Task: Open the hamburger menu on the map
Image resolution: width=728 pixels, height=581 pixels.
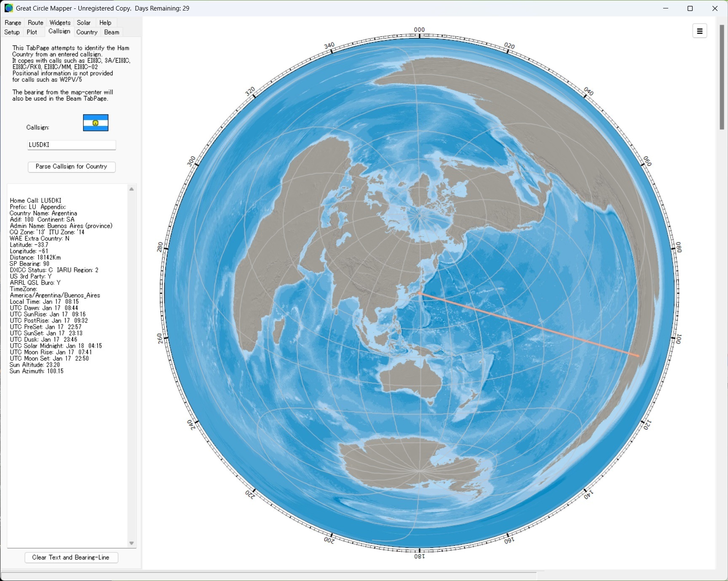Action: tap(699, 31)
